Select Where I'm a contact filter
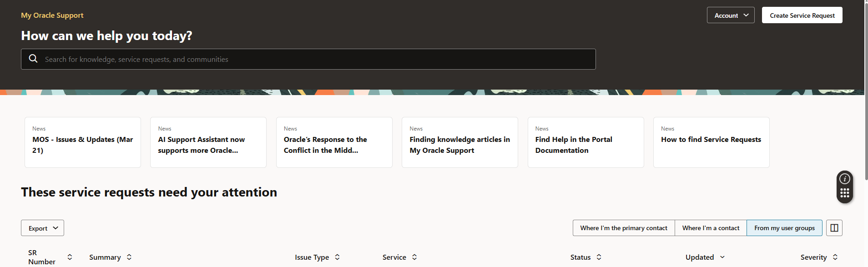Viewport: 868px width, 267px height. 711,228
